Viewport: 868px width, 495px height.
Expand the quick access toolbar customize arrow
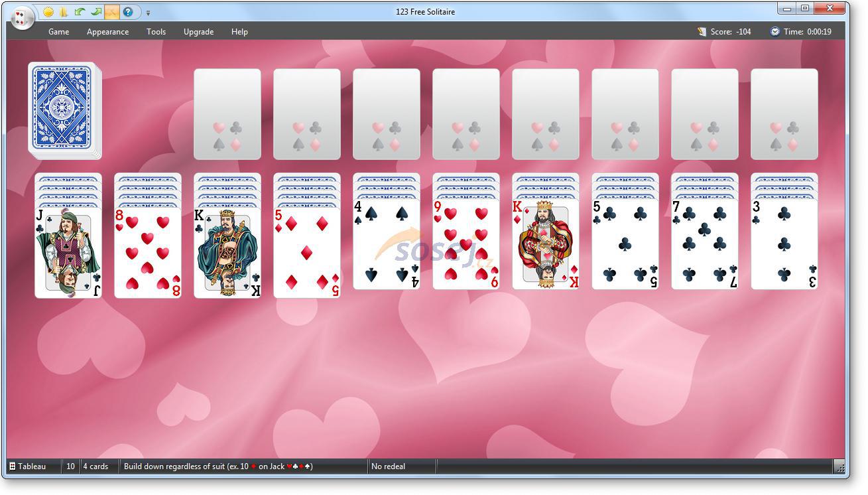tap(148, 13)
